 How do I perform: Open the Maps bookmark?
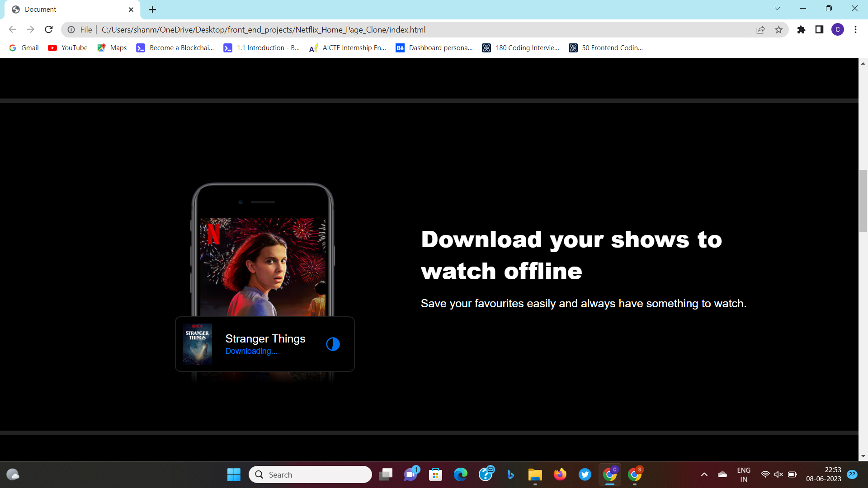(x=112, y=48)
